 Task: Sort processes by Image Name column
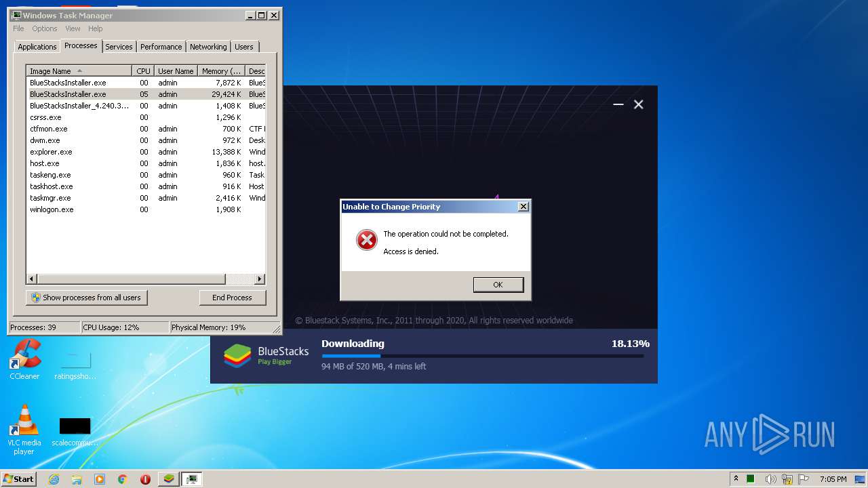click(79, 71)
